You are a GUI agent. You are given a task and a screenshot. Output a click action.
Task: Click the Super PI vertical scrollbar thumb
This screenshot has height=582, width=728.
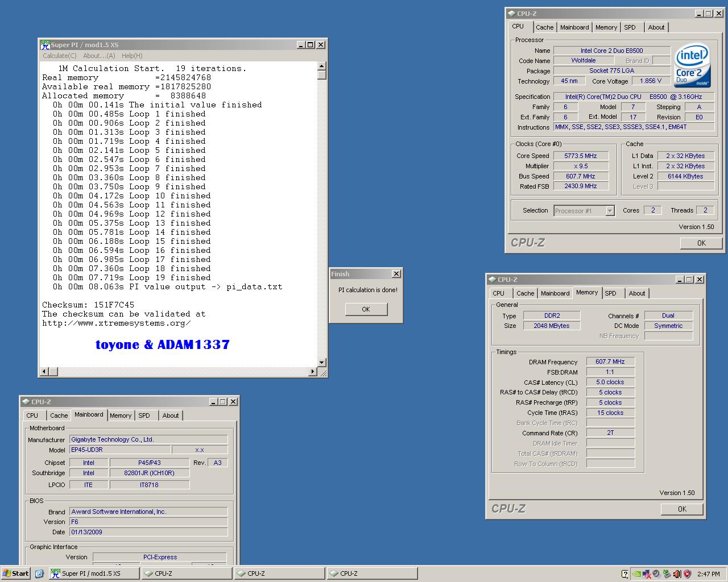(x=322, y=75)
